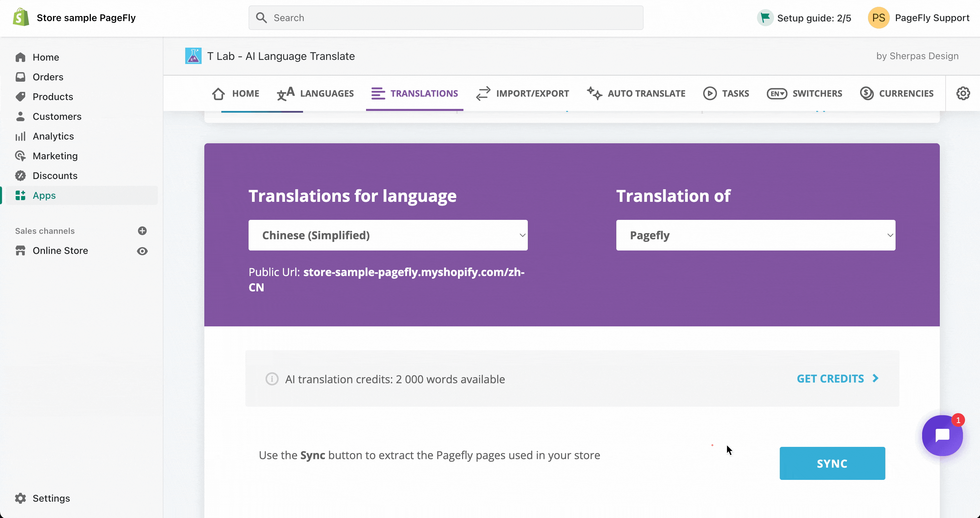Click 'AI translation credits: 2 000 words available'

pyautogui.click(x=395, y=379)
